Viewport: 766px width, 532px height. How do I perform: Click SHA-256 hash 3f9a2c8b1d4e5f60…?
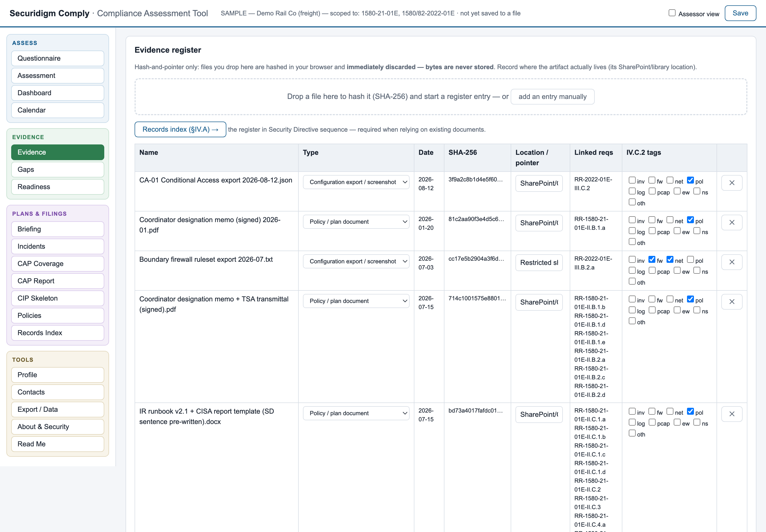coord(476,180)
